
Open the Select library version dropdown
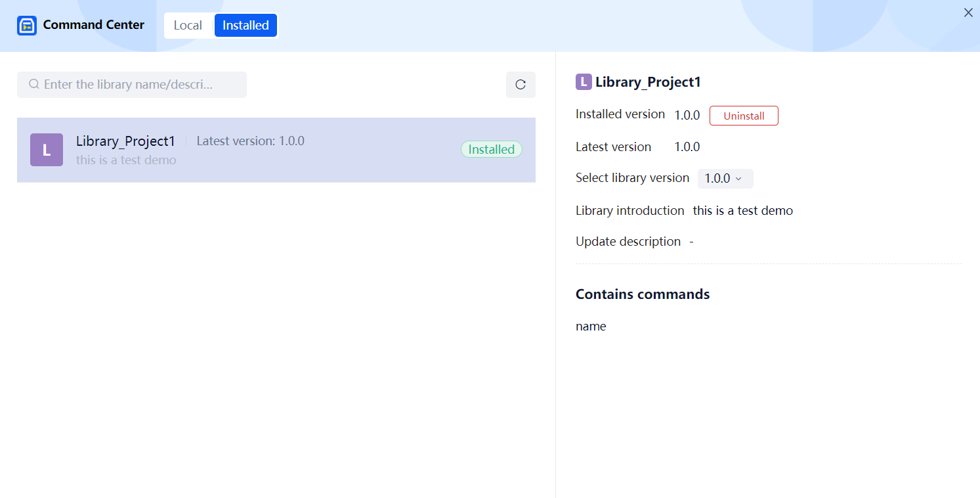[x=725, y=179]
